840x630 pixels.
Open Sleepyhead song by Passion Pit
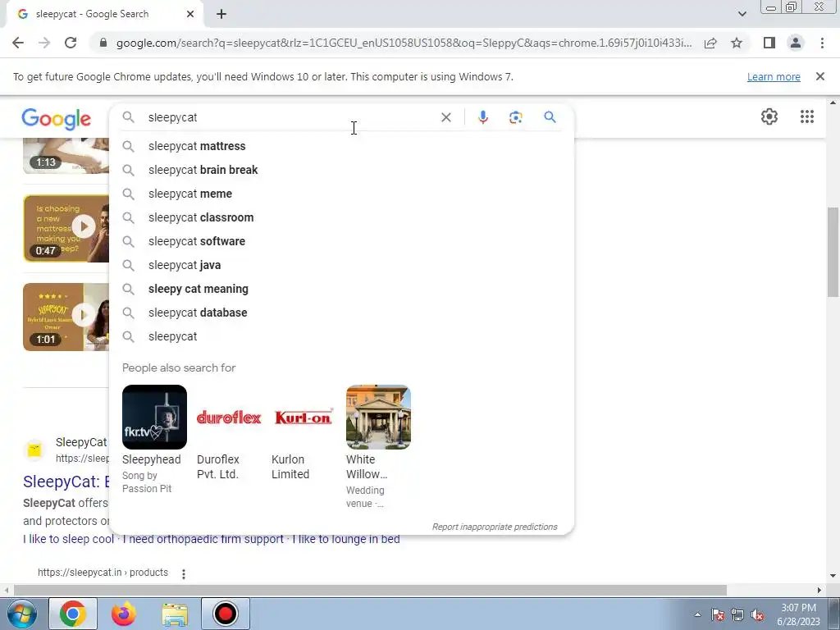coord(154,440)
